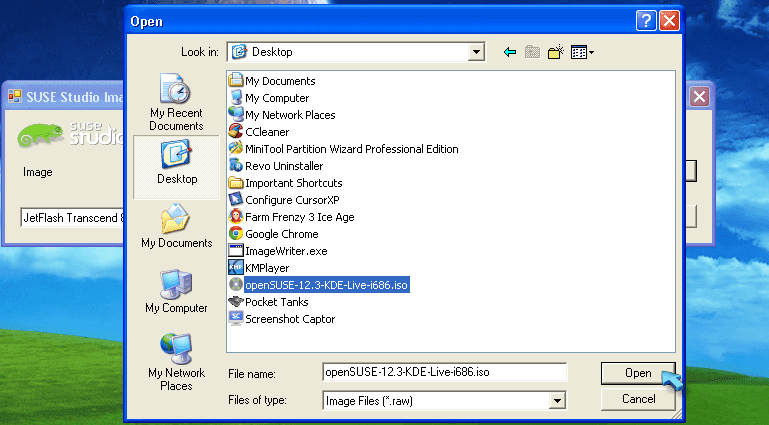
Task: Close the Open dialog
Action: 669,21
